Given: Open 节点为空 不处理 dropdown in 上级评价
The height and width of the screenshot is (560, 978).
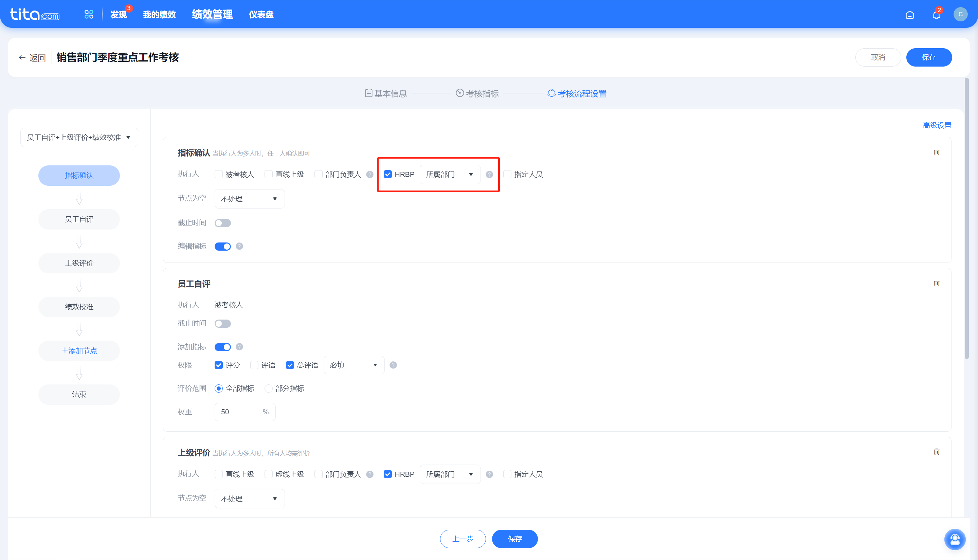Looking at the screenshot, I should click(x=250, y=499).
